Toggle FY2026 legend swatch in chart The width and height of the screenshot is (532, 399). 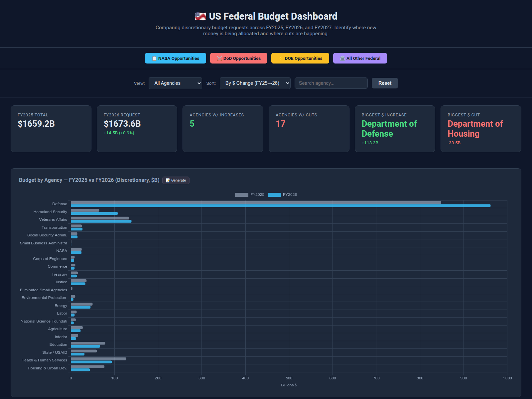[274, 195]
